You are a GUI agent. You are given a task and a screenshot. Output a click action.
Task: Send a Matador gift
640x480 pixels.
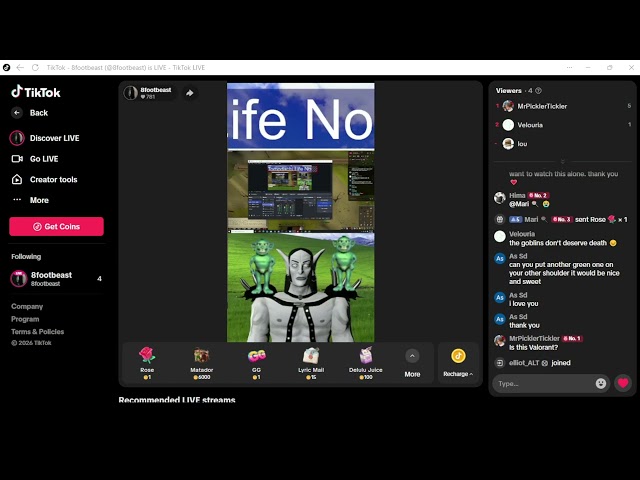coord(202,362)
